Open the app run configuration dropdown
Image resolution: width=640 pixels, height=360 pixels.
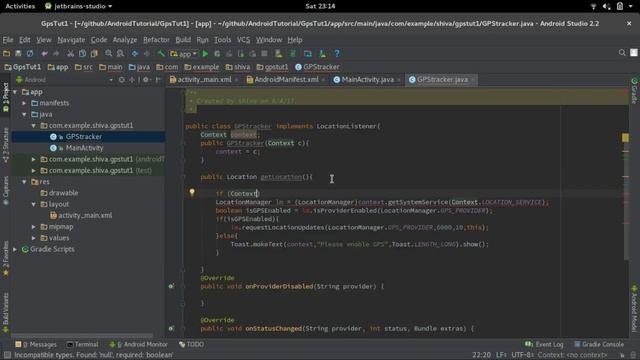point(183,54)
